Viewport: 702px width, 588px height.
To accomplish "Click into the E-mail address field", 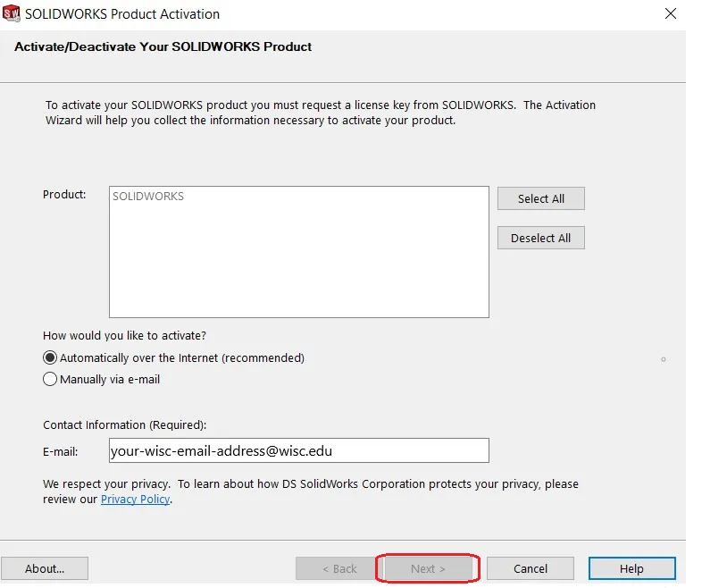I will pyautogui.click(x=298, y=451).
